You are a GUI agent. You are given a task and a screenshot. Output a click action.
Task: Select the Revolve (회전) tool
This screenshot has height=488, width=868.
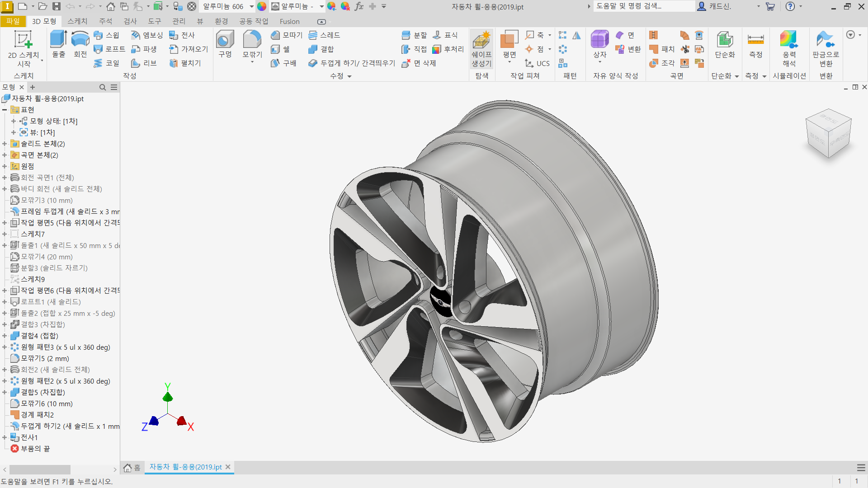80,44
